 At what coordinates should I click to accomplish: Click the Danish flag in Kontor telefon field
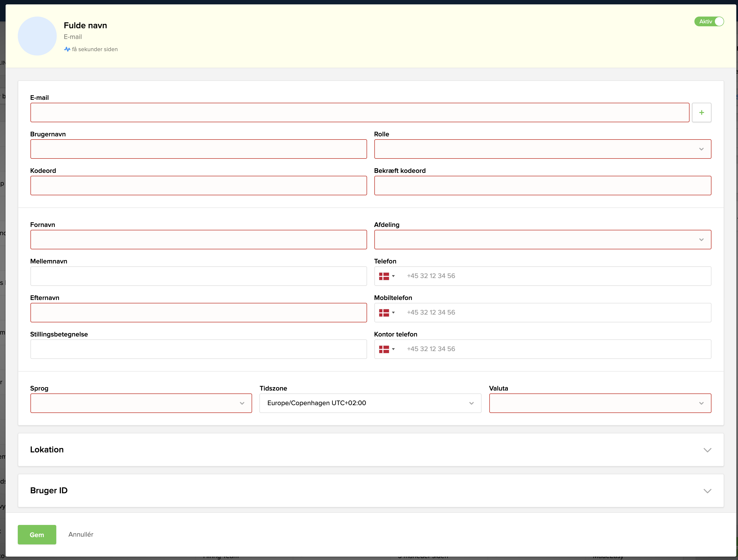[384, 349]
